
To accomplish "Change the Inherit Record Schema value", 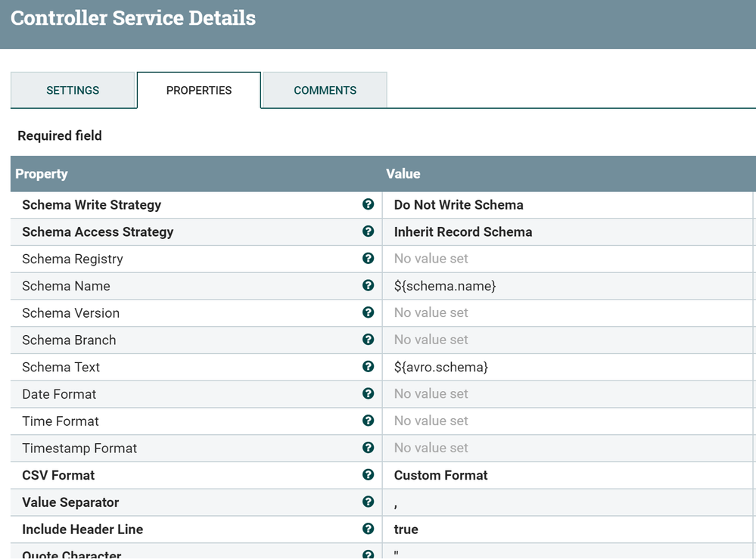I will [463, 232].
